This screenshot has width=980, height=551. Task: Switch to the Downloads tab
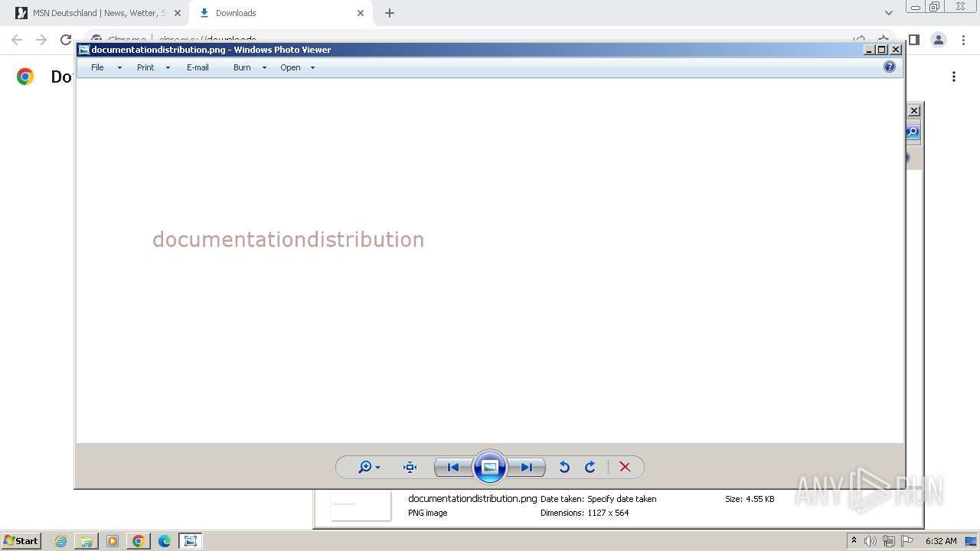click(279, 13)
